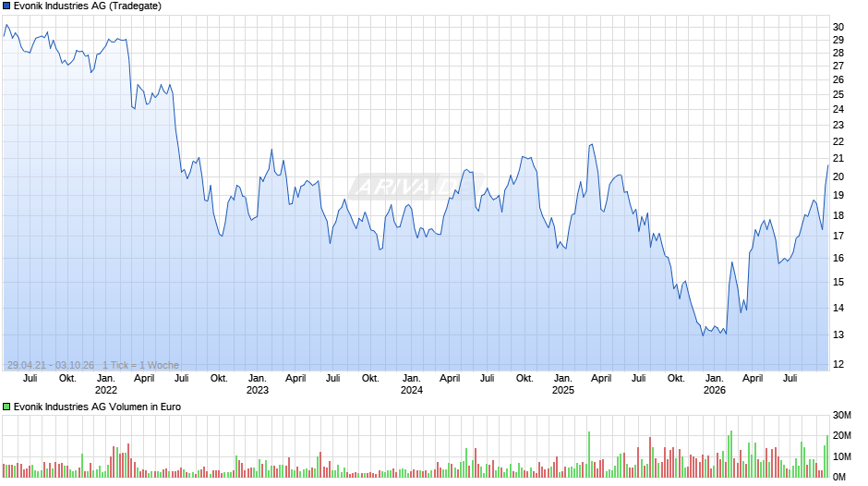Screen dimensions: 868x486
Task: Click the price axis label 13
Action: coord(838,334)
